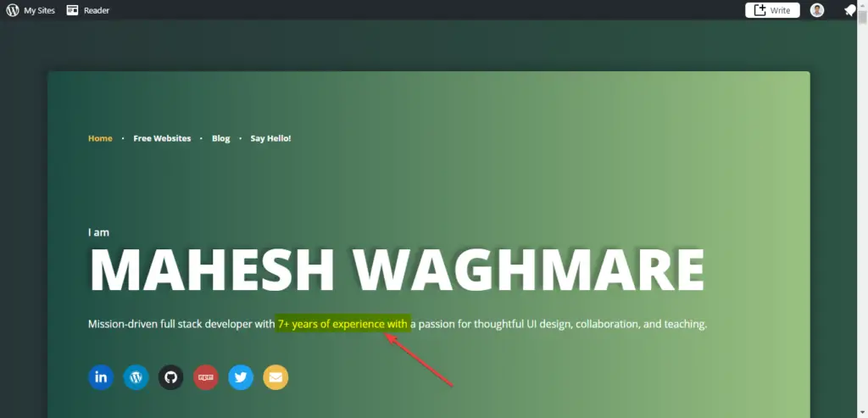
Task: Open the user profile avatar
Action: pos(817,10)
